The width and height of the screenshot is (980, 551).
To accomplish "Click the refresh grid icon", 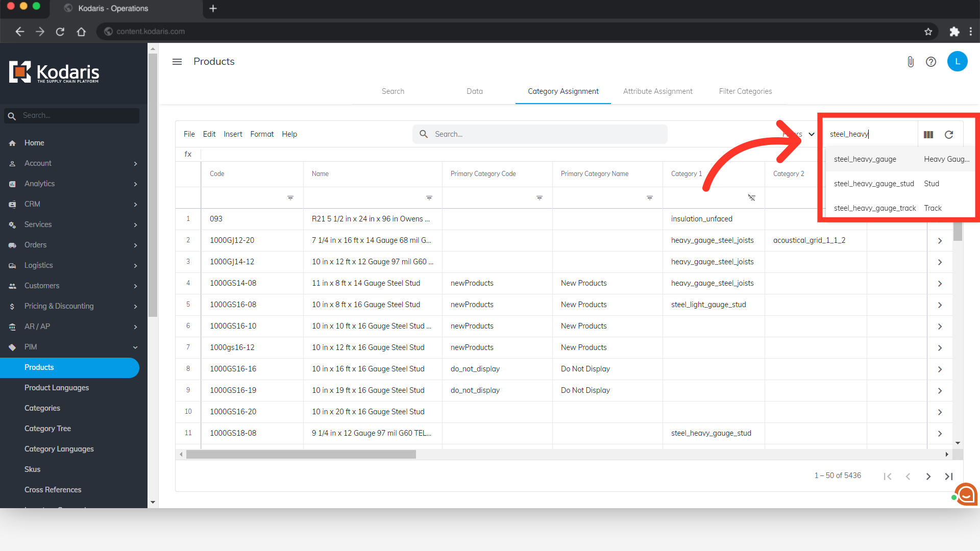I will coord(948,135).
